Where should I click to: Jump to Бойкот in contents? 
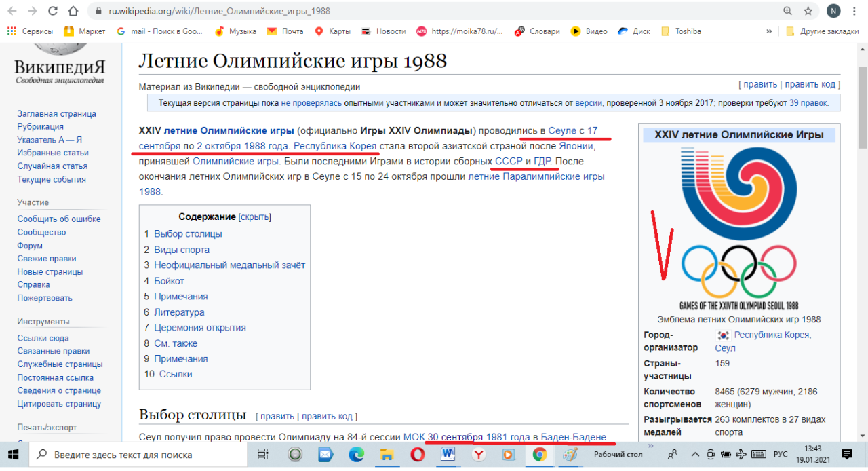[x=169, y=280]
